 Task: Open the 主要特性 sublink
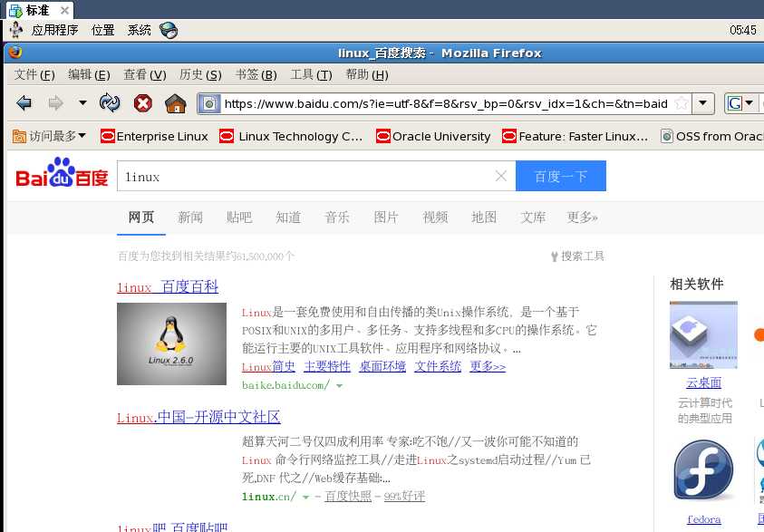[327, 366]
